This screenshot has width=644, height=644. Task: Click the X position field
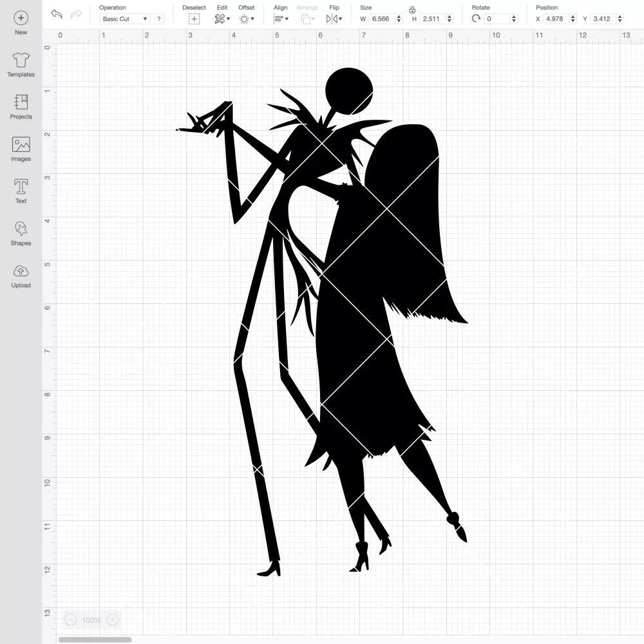pos(556,19)
